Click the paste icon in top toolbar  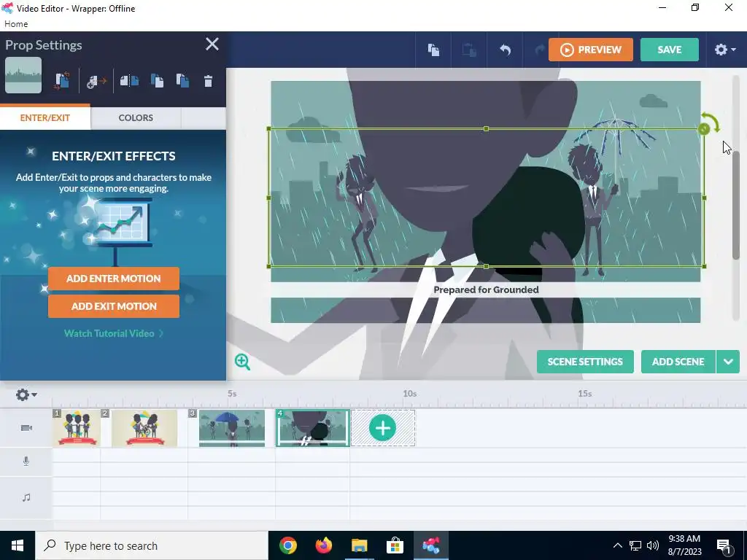pyautogui.click(x=469, y=50)
